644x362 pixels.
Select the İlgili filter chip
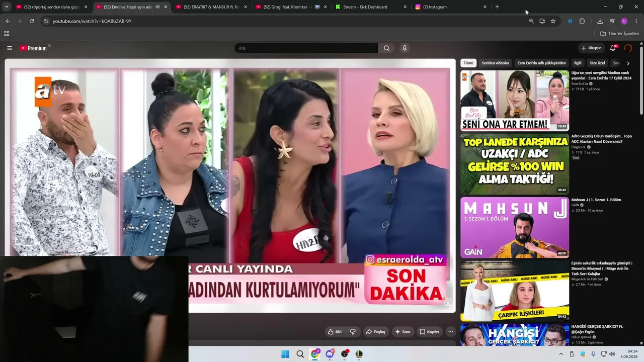click(578, 63)
